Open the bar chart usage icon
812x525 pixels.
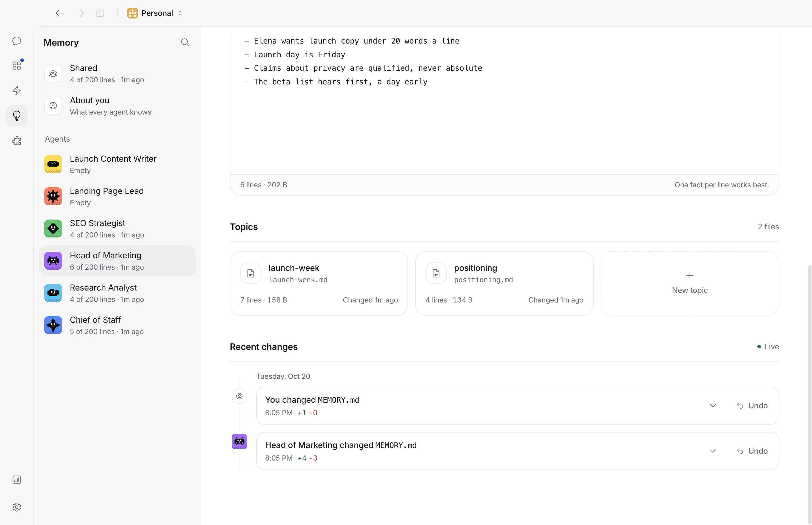point(17,480)
